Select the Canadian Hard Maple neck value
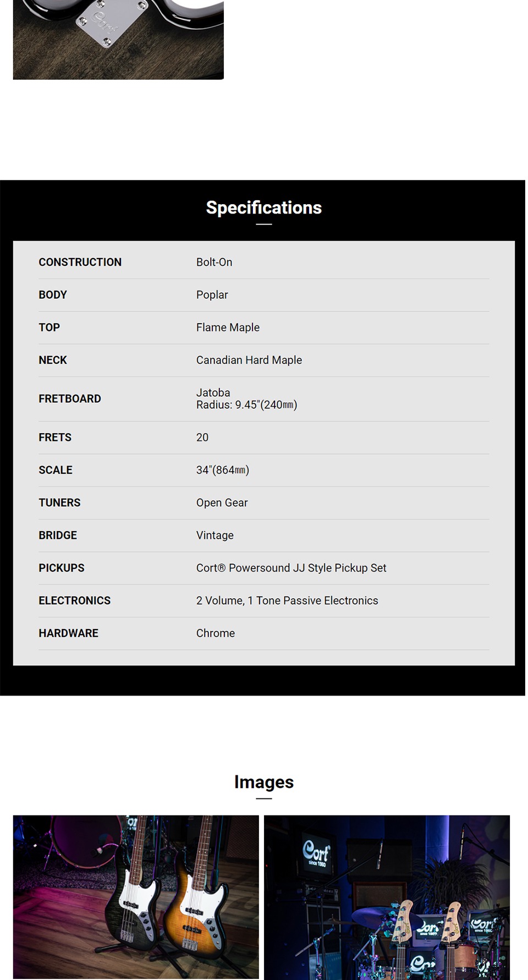The image size is (528, 980). click(x=249, y=360)
